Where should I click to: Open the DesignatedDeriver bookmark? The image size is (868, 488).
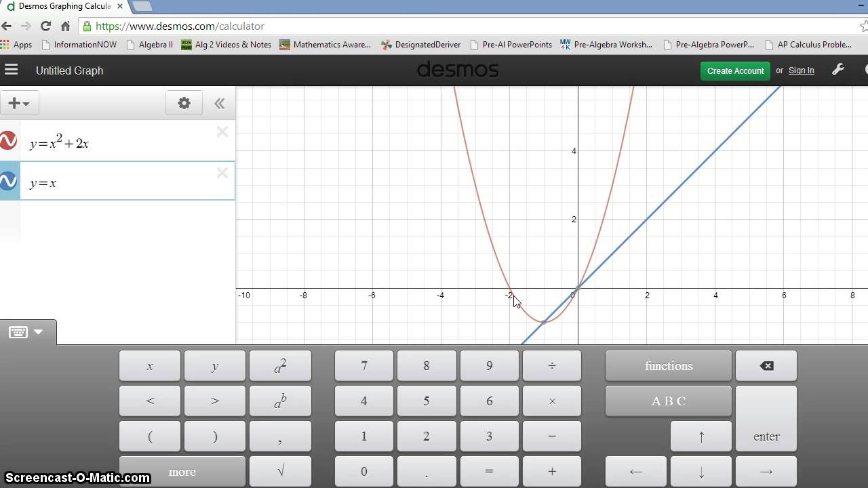[421, 45]
